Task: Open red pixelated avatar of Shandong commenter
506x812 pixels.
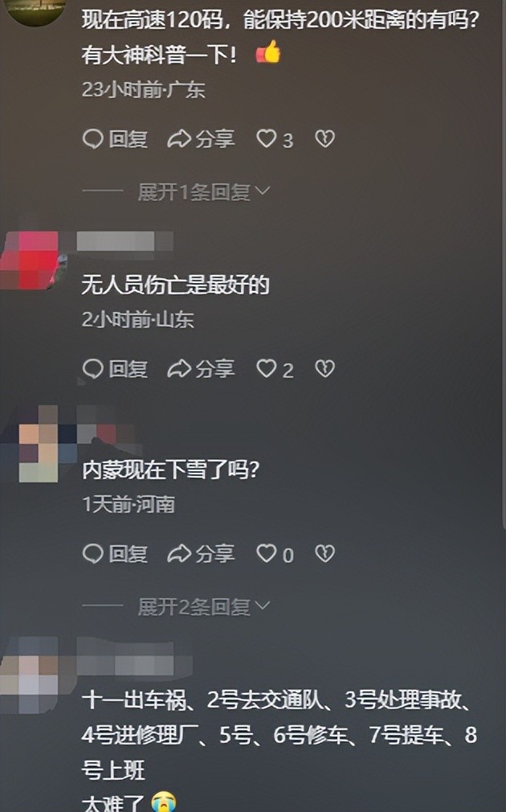Action: coord(30,260)
